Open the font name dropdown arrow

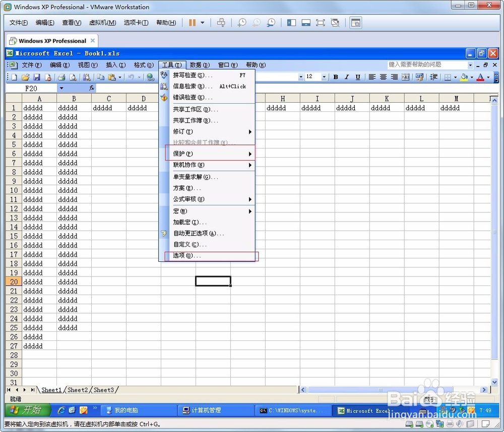click(x=301, y=77)
